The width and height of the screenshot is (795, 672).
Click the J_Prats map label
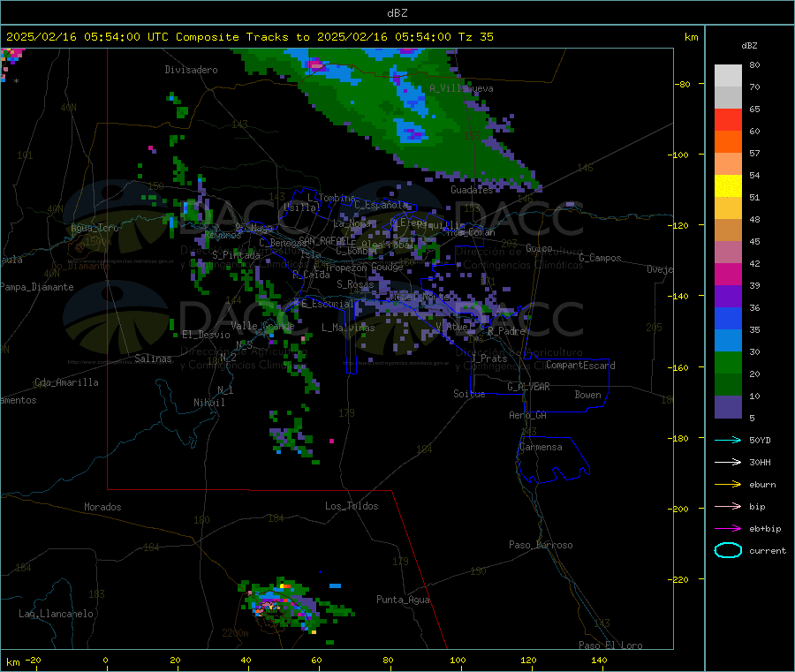(488, 359)
